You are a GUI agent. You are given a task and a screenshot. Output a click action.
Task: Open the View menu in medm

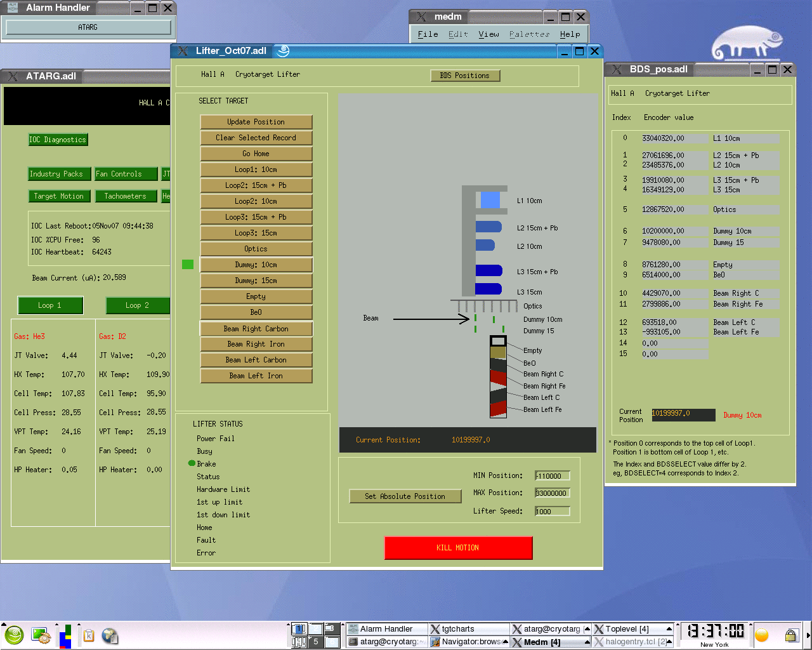pyautogui.click(x=488, y=34)
